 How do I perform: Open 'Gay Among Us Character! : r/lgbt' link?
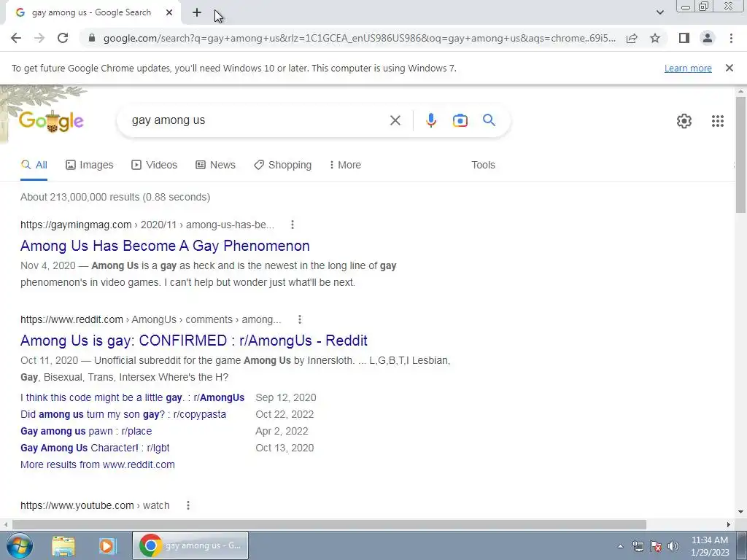[95, 448]
